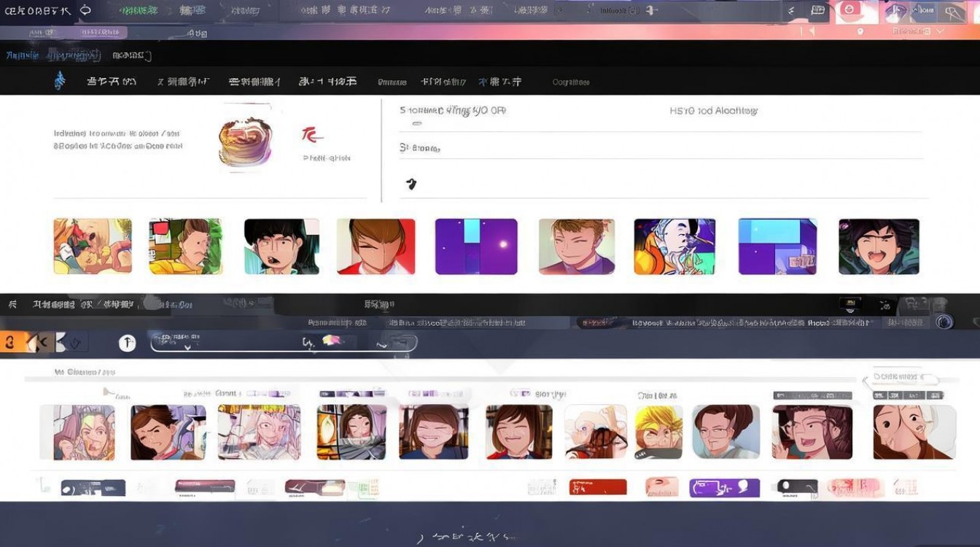
Task: Expand the dropdown chevron in the rounded search field
Action: coord(187,348)
